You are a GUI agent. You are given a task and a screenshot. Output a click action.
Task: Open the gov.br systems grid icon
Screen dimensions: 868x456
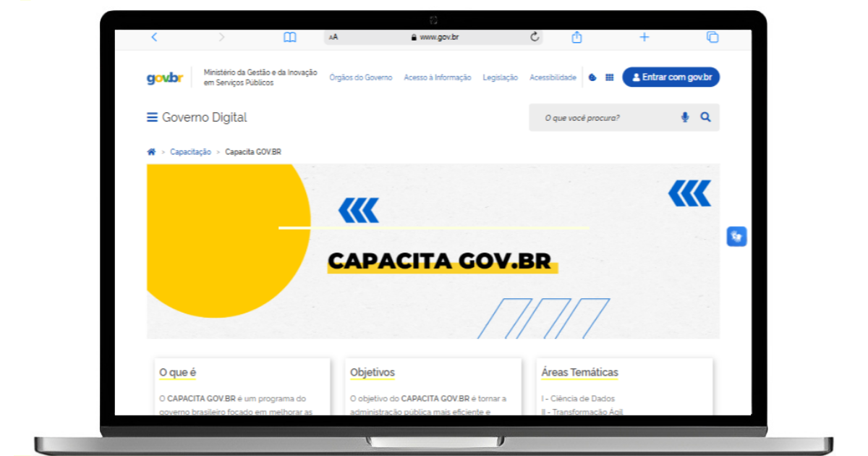pyautogui.click(x=610, y=77)
